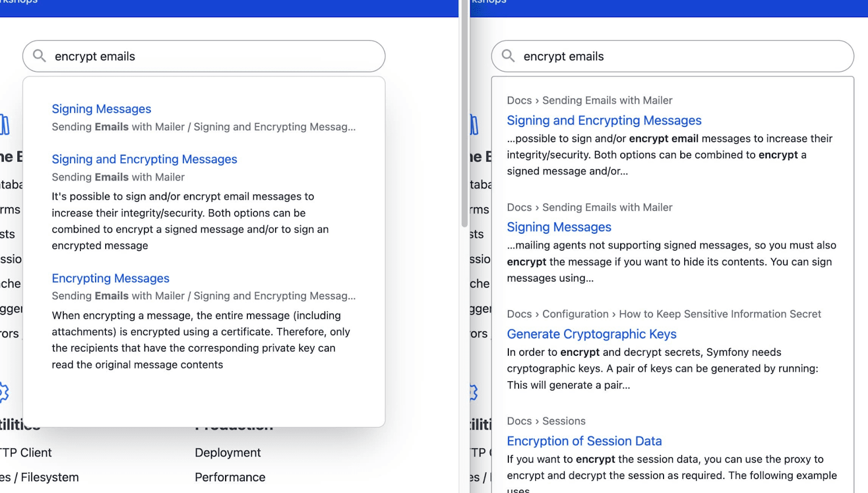Open the HTTP Client link in left pane
Viewport: 868px width, 493px height.
(x=26, y=452)
